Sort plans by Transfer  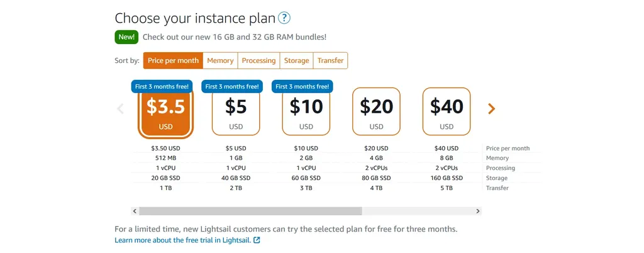(331, 60)
